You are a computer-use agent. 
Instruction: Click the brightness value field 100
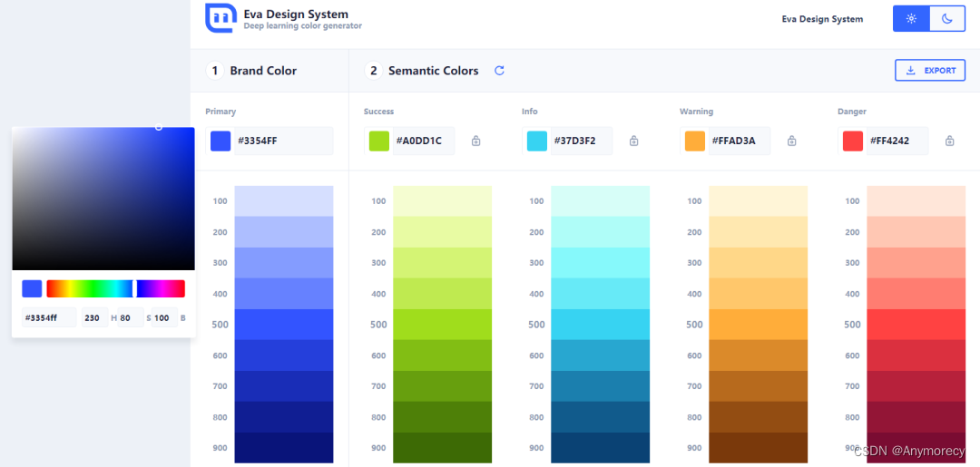tap(164, 317)
